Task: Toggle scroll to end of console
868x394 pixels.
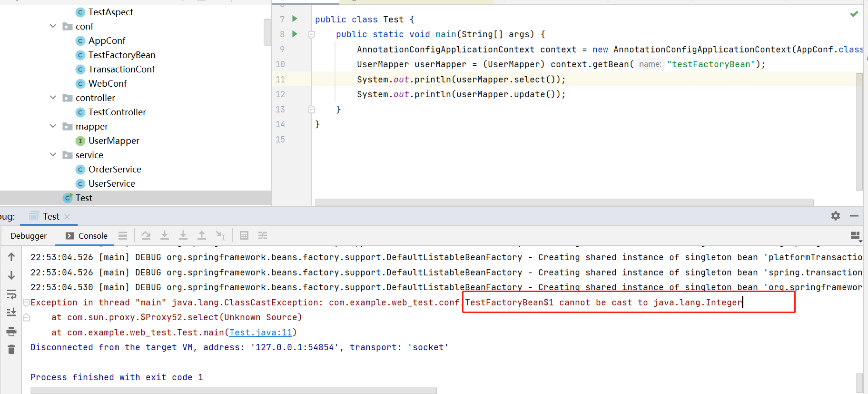Action: [x=11, y=313]
